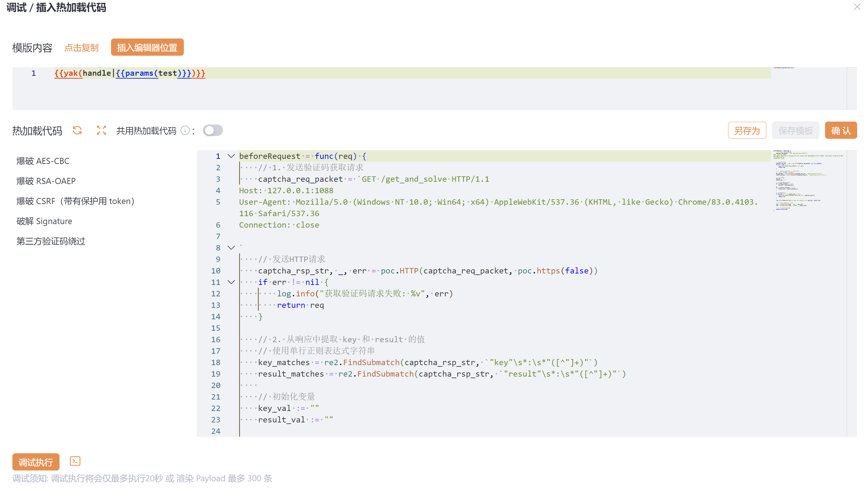
Task: Click the 另存为 button
Action: (747, 131)
